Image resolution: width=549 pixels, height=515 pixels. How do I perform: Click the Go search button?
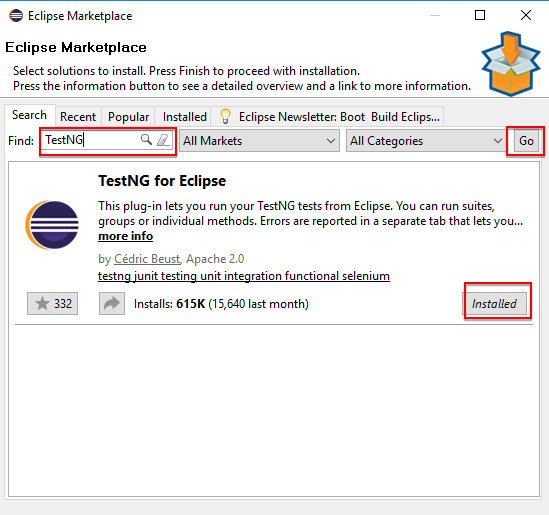pyautogui.click(x=526, y=141)
